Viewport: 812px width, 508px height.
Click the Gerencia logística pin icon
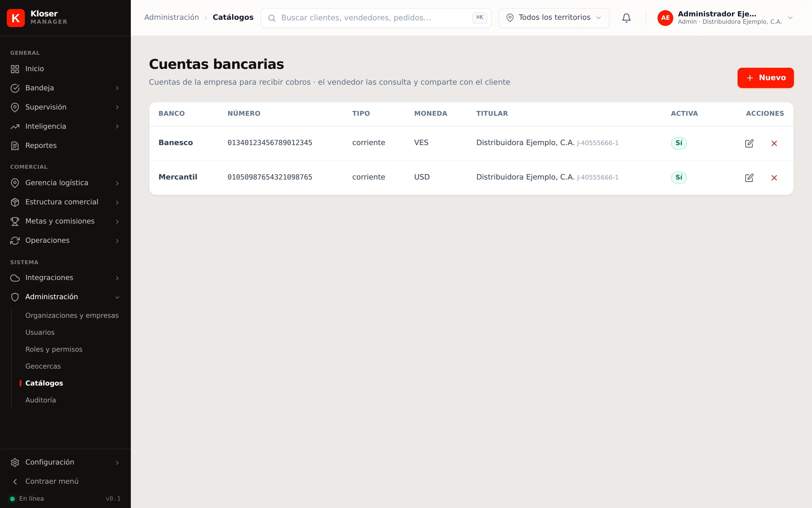[15, 183]
